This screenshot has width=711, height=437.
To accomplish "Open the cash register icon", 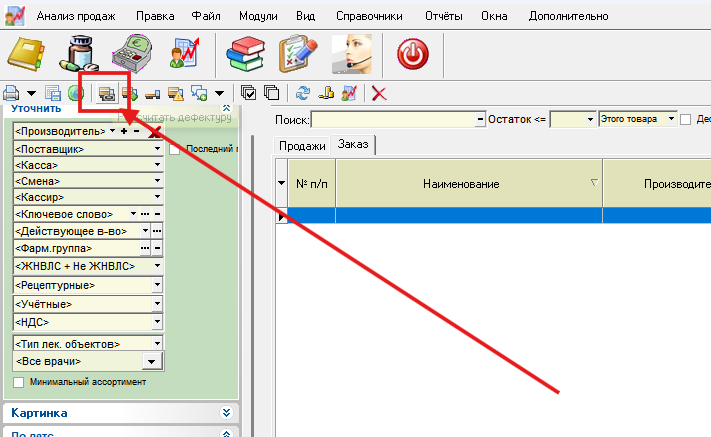I will 132,53.
